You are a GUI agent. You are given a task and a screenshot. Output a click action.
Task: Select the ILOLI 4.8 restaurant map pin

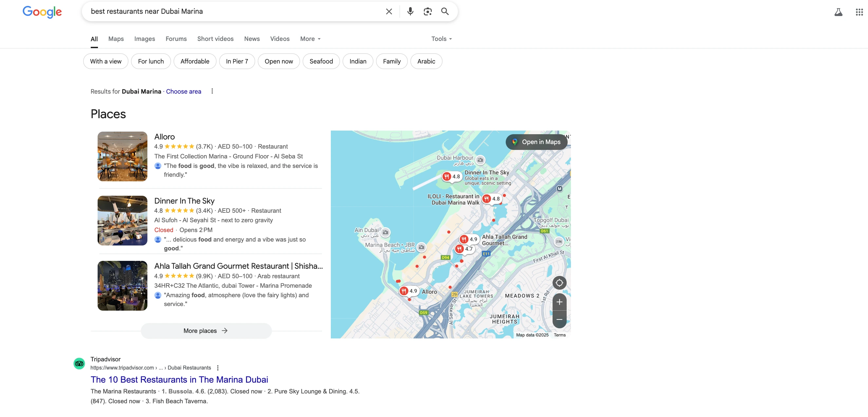[491, 199]
